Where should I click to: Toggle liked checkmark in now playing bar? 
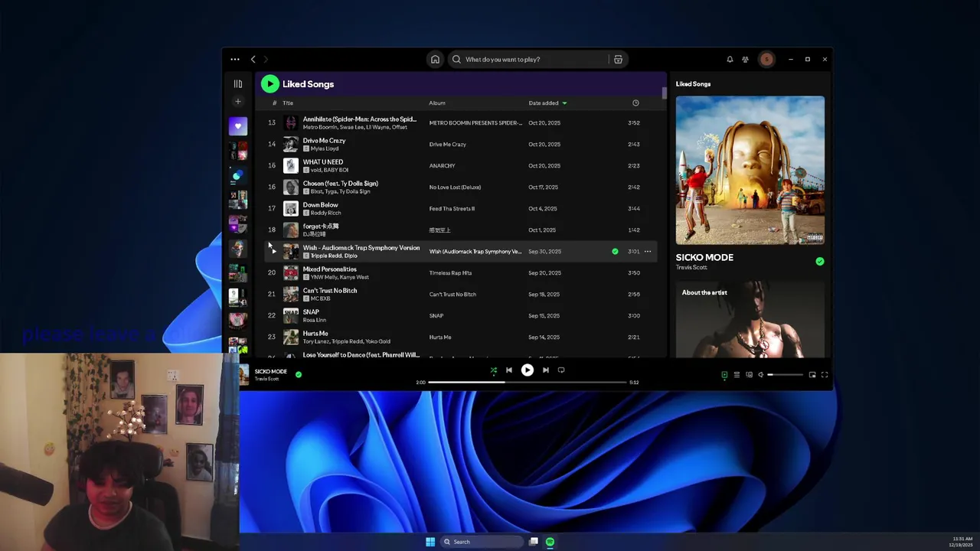pos(299,374)
